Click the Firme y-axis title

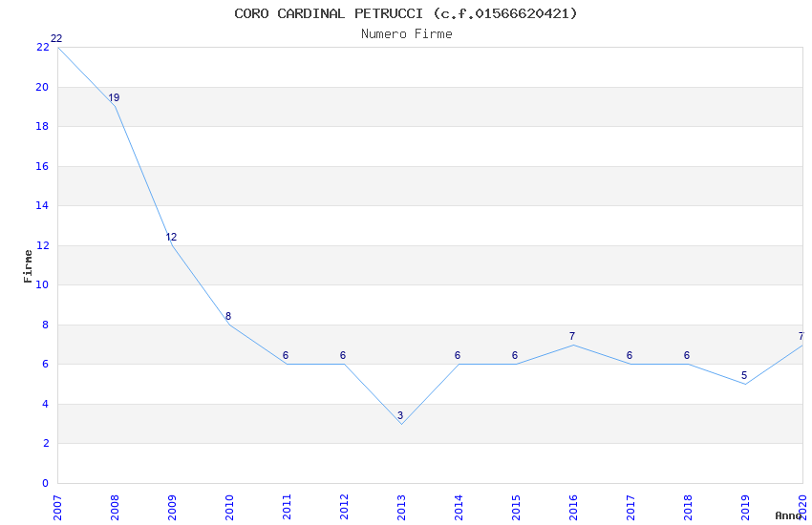(x=28, y=265)
